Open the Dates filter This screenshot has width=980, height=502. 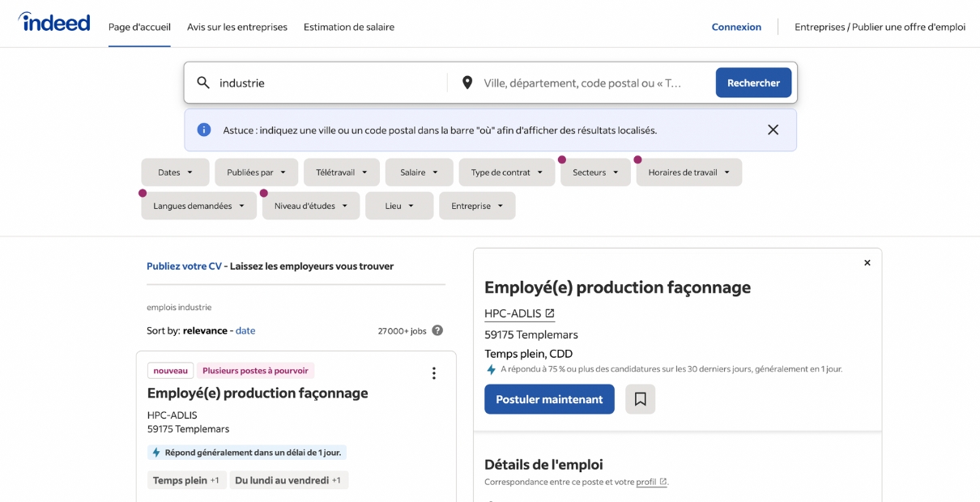pyautogui.click(x=175, y=172)
